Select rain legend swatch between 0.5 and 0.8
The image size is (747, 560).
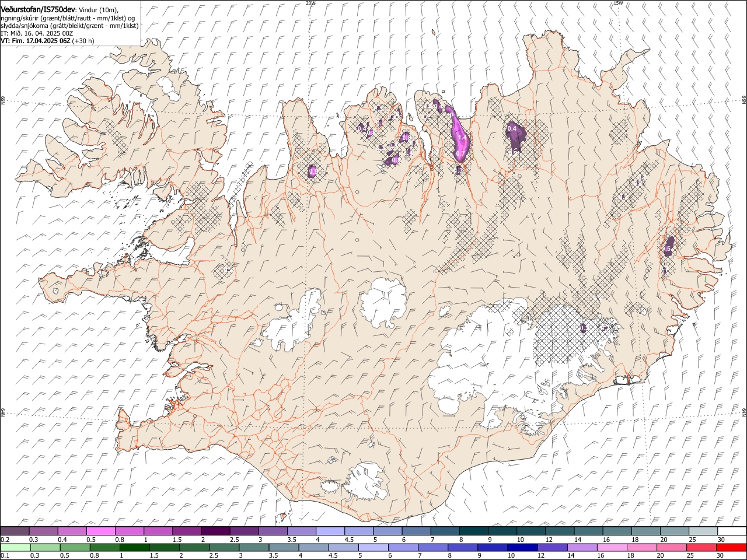[75, 547]
